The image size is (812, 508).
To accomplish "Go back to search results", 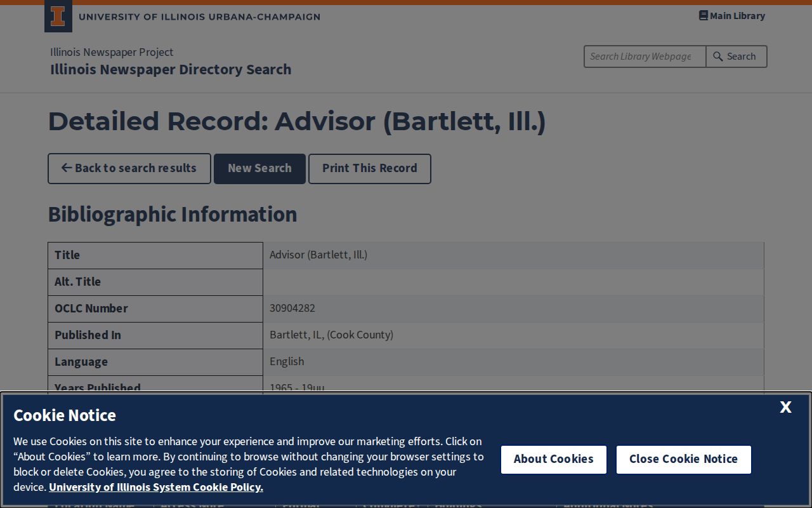I will (x=129, y=169).
